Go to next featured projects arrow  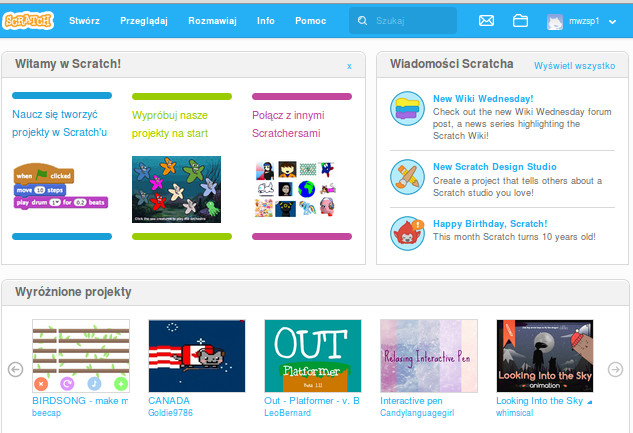pos(615,369)
